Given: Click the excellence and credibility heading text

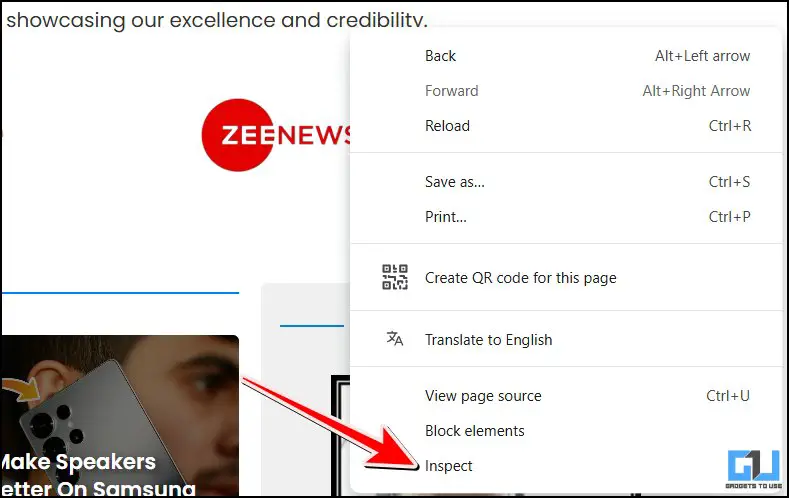Looking at the screenshot, I should (x=216, y=20).
